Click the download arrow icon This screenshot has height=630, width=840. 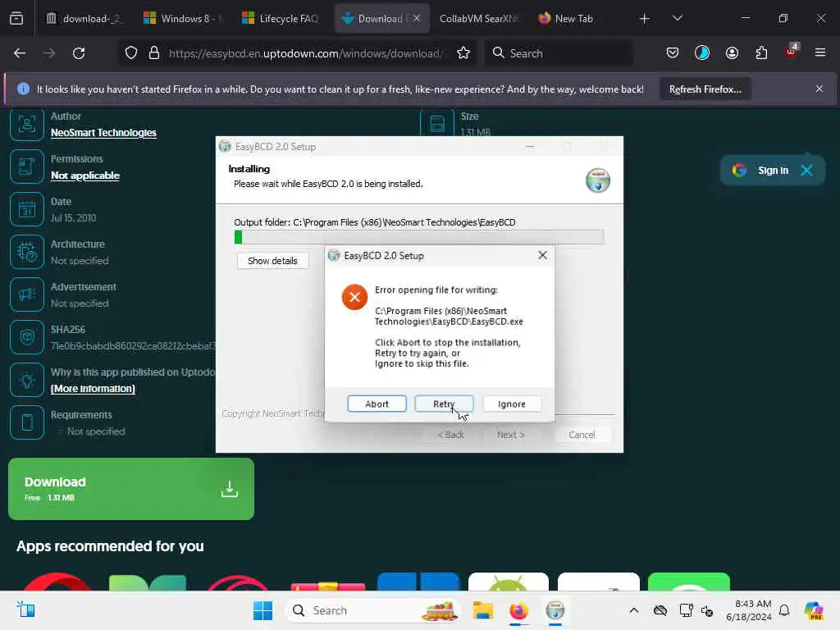[x=230, y=489]
